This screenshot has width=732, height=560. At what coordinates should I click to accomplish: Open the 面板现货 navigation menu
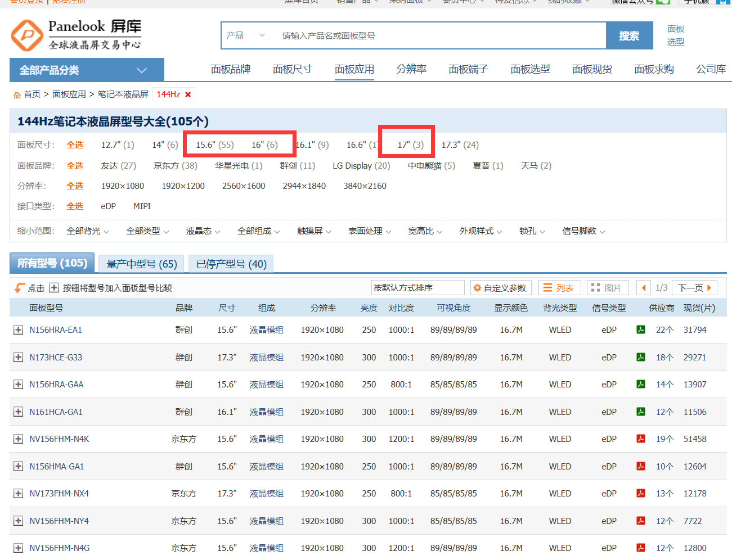pos(592,69)
